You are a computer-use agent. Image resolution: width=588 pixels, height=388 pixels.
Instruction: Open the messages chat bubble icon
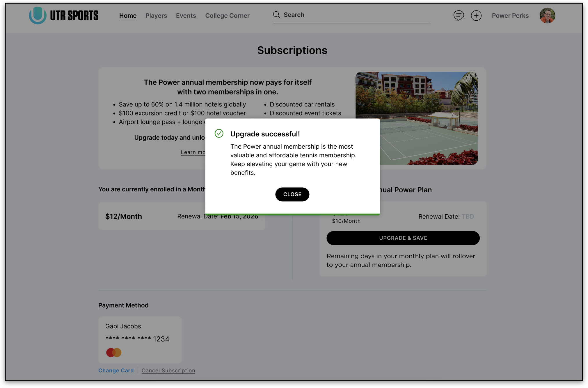(459, 15)
